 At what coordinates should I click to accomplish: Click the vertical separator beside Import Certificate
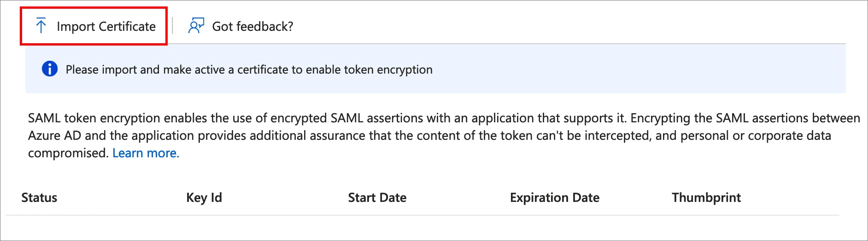pos(172,26)
